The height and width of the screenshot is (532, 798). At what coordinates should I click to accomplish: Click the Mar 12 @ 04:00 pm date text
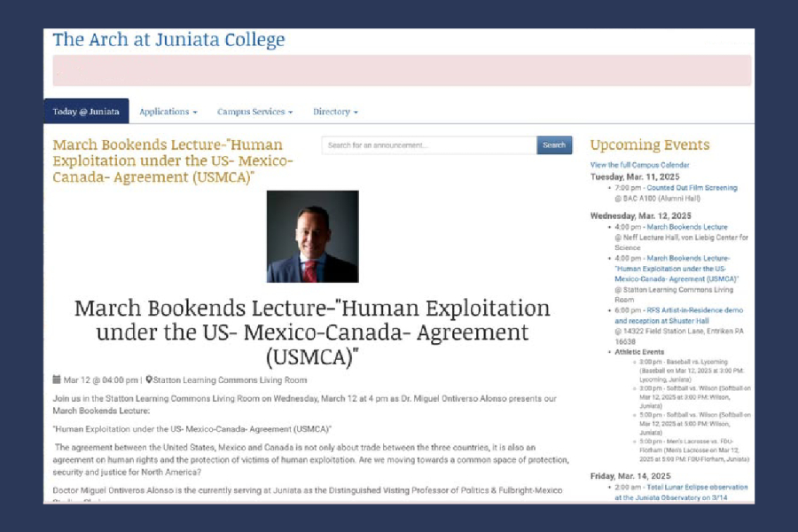(100, 379)
